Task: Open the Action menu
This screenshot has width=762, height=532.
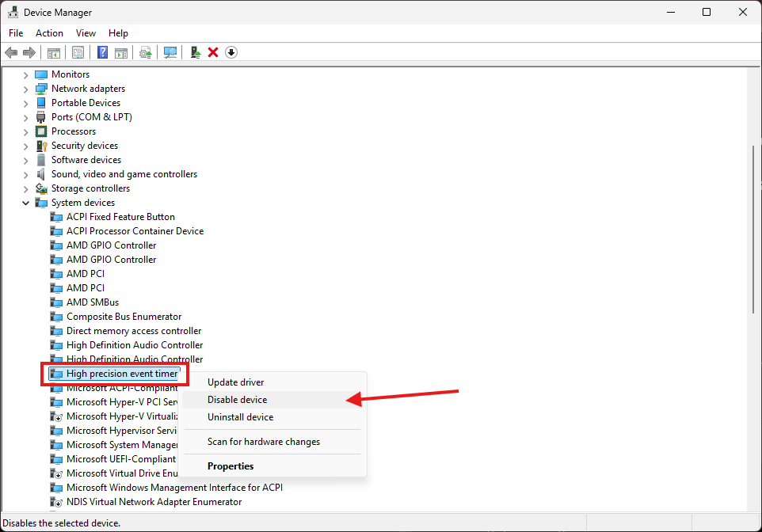Action: pos(49,33)
